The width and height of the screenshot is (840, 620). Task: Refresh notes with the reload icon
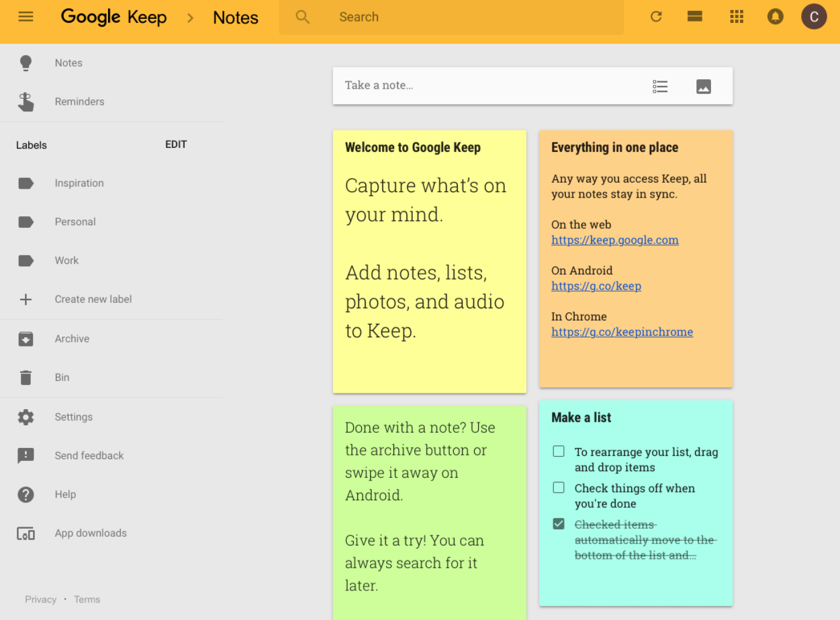coord(656,17)
